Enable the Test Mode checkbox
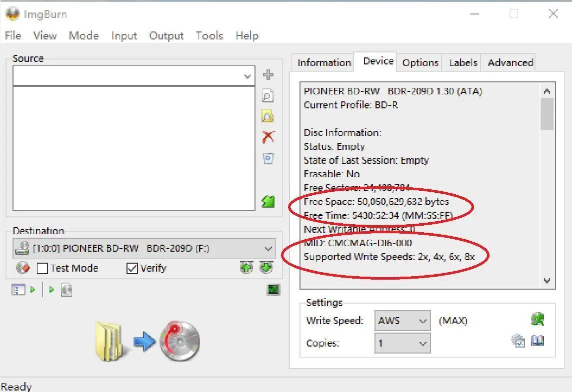572x392 pixels. (42, 269)
